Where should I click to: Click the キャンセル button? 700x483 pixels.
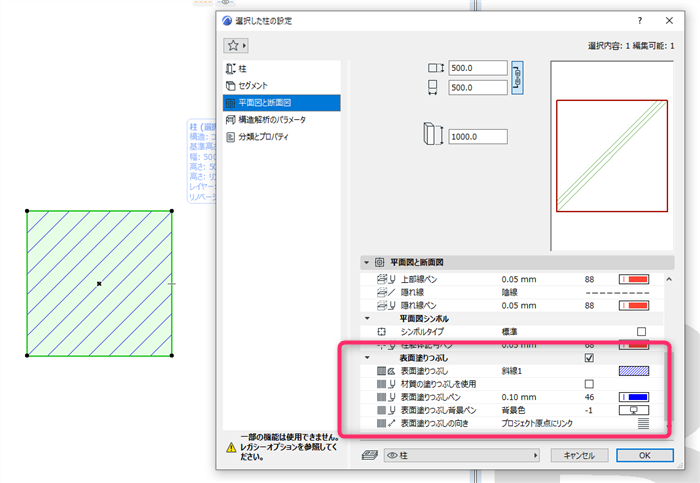click(x=579, y=455)
